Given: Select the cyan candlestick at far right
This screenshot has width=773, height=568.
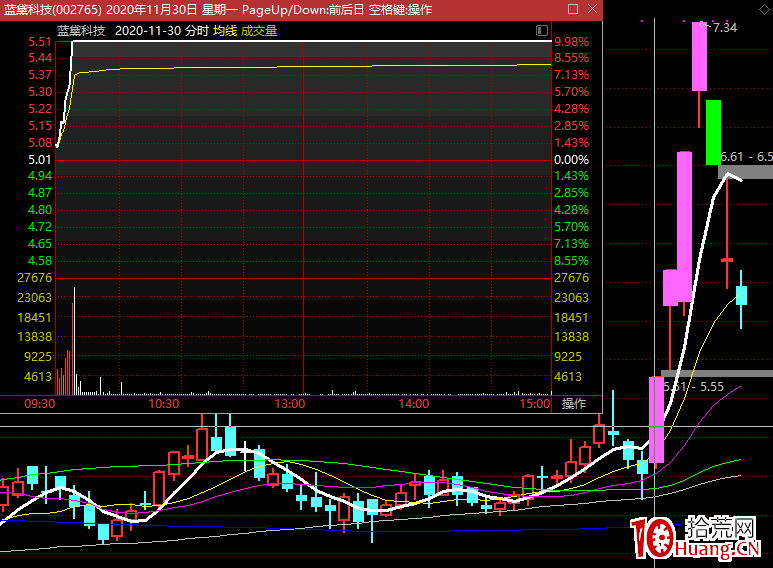Looking at the screenshot, I should (x=741, y=295).
